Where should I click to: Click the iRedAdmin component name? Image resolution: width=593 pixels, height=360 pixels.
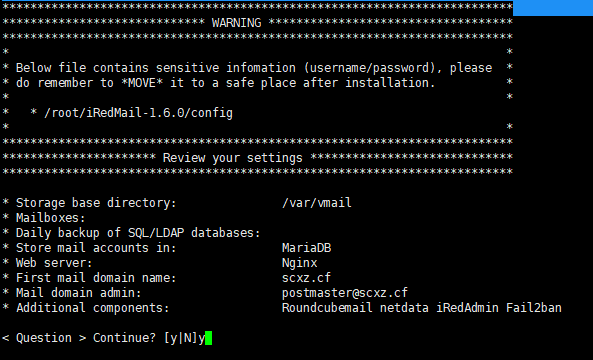467,308
